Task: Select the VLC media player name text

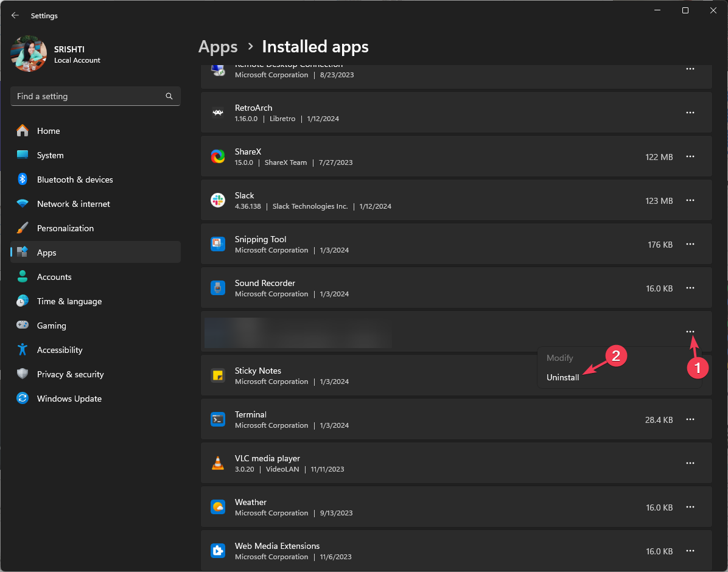Action: [x=267, y=458]
